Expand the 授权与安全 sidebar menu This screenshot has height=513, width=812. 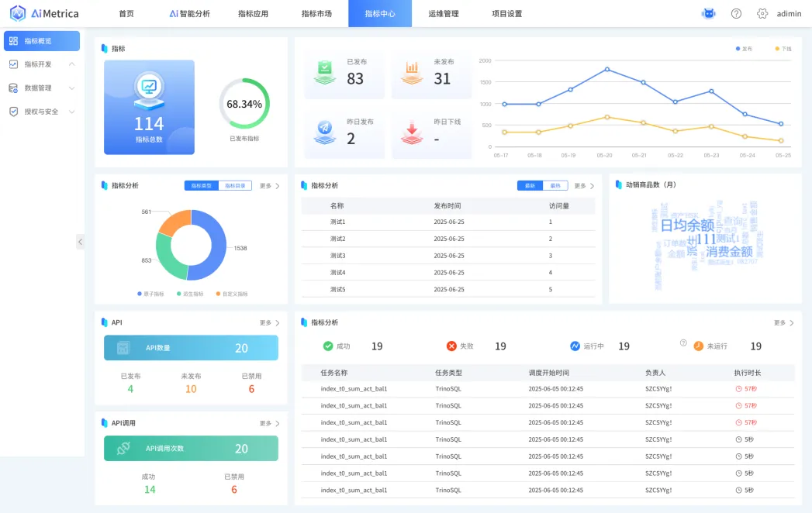click(x=72, y=112)
